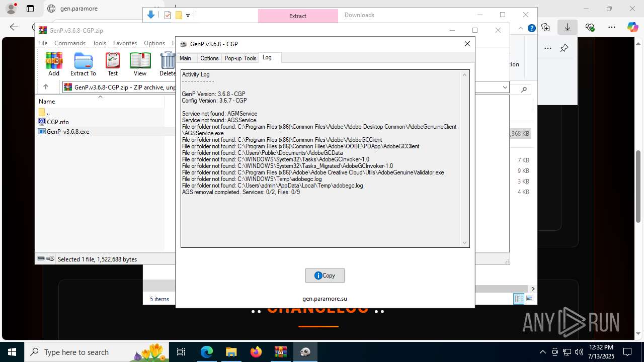Image resolution: width=644 pixels, height=362 pixels.
Task: Click the taskbar search box
Action: click(x=96, y=352)
